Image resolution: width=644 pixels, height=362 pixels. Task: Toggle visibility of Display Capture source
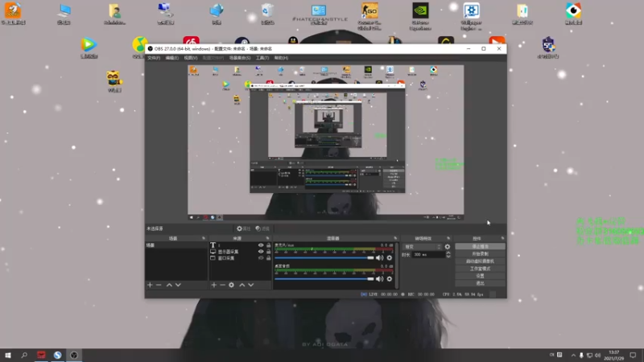tap(261, 252)
